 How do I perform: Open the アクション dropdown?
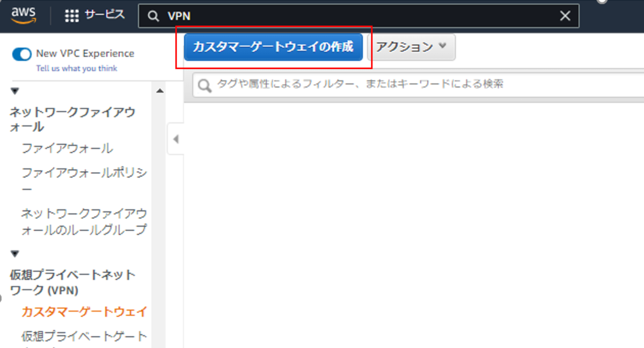411,47
